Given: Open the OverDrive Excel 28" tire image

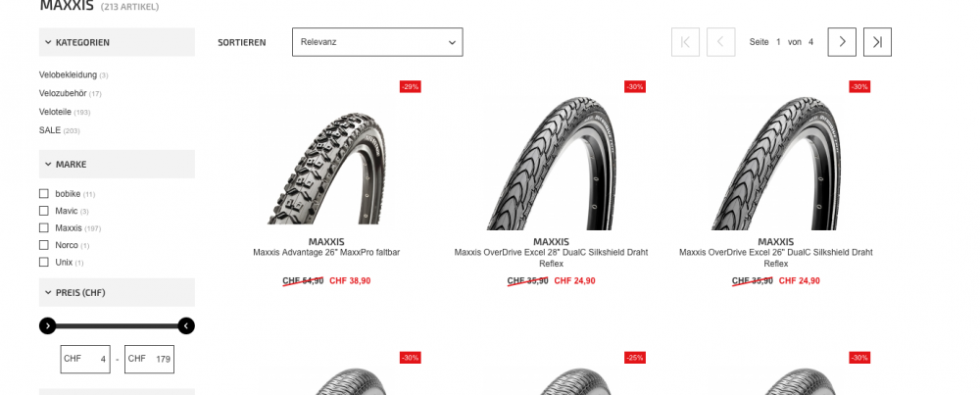Looking at the screenshot, I should point(551,163).
